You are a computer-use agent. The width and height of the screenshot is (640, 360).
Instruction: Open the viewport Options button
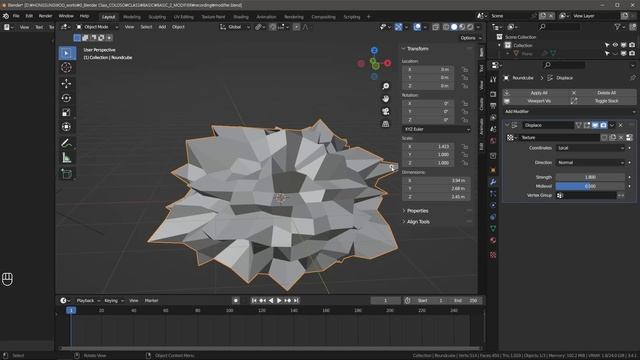pyautogui.click(x=471, y=38)
